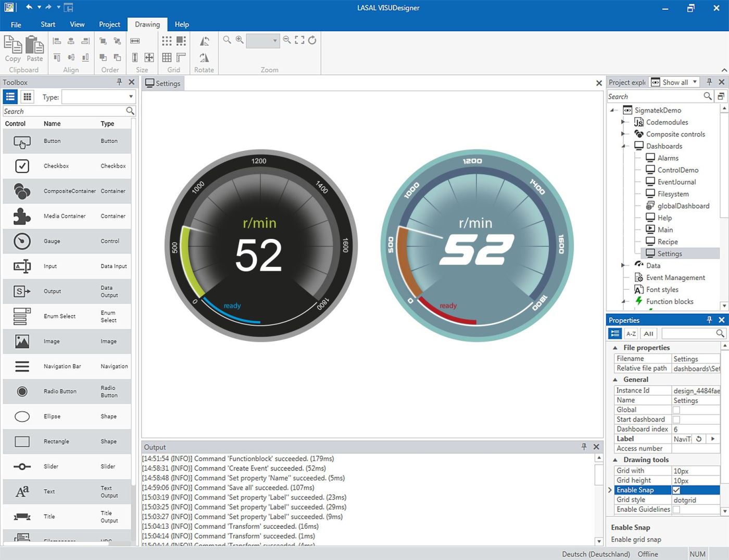Screen dimensions: 729x560
Task: Click the Toolbox search field
Action: point(64,111)
